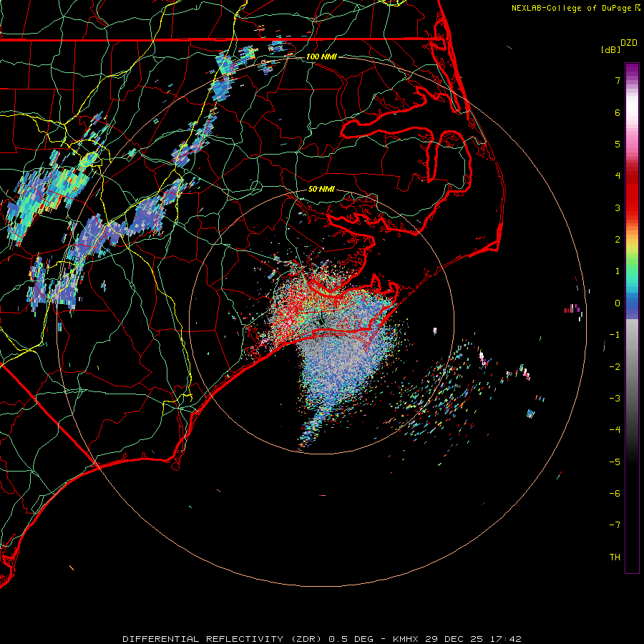Click the 7 value on color scale
The width and height of the screenshot is (644, 644).
click(x=618, y=80)
